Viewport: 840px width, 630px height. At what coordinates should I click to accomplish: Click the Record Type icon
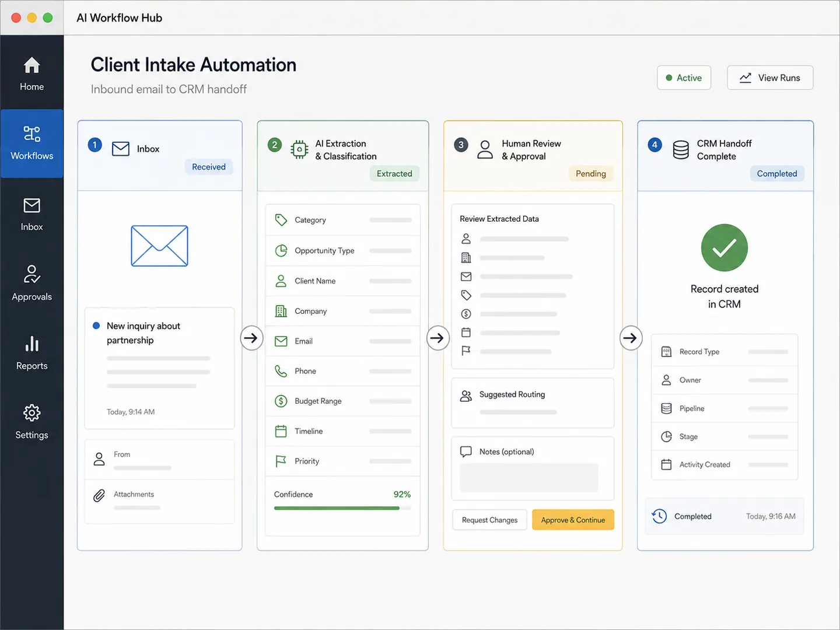pos(666,352)
